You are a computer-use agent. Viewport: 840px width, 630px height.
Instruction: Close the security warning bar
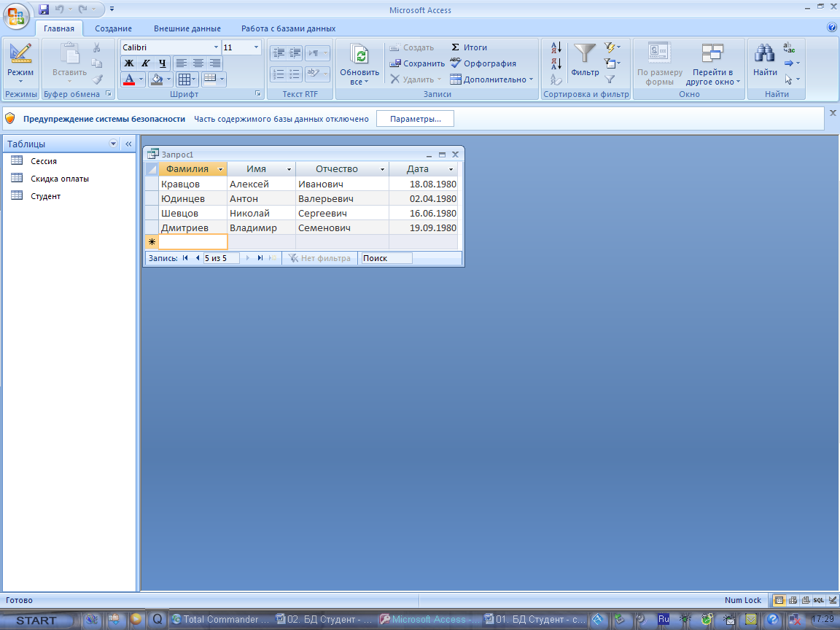833,113
